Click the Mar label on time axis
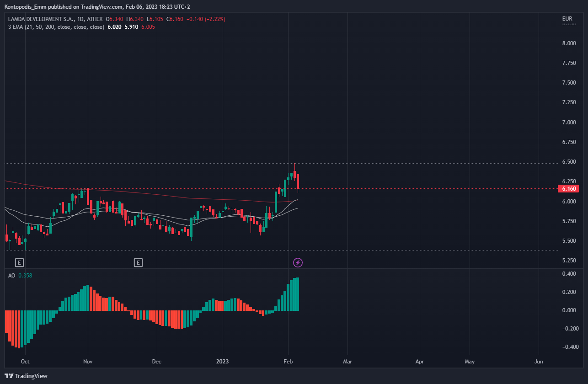 347,362
